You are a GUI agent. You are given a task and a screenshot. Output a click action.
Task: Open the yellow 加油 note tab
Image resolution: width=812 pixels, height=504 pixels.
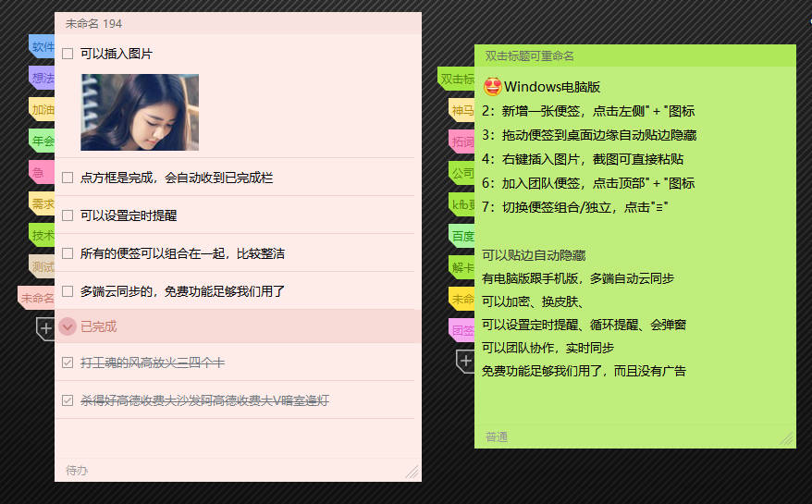click(x=42, y=109)
